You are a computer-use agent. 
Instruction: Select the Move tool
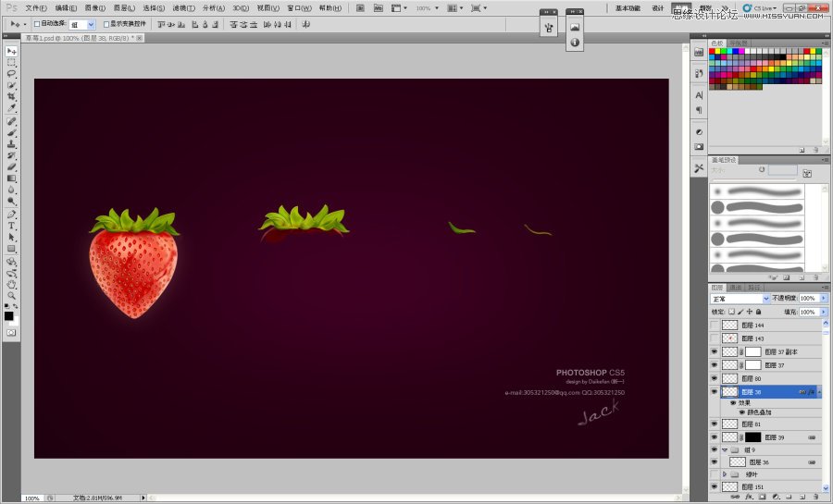coord(12,51)
